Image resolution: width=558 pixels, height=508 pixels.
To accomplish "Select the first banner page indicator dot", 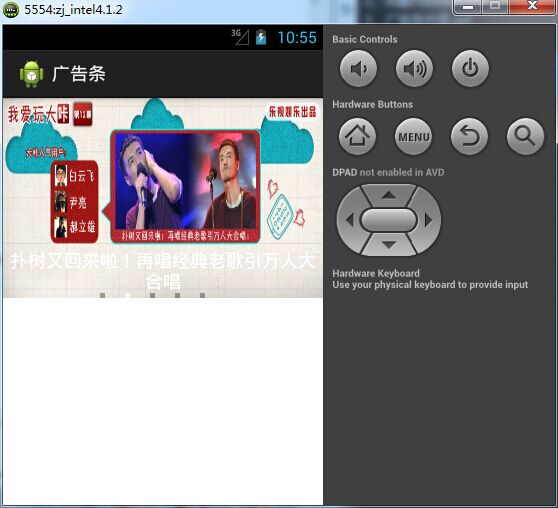I will 102,295.
